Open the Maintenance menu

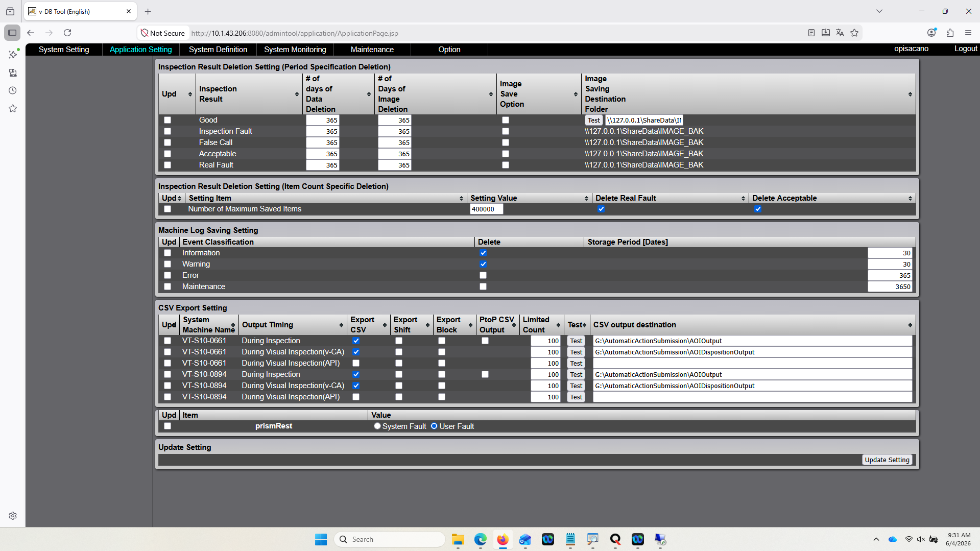(372, 50)
